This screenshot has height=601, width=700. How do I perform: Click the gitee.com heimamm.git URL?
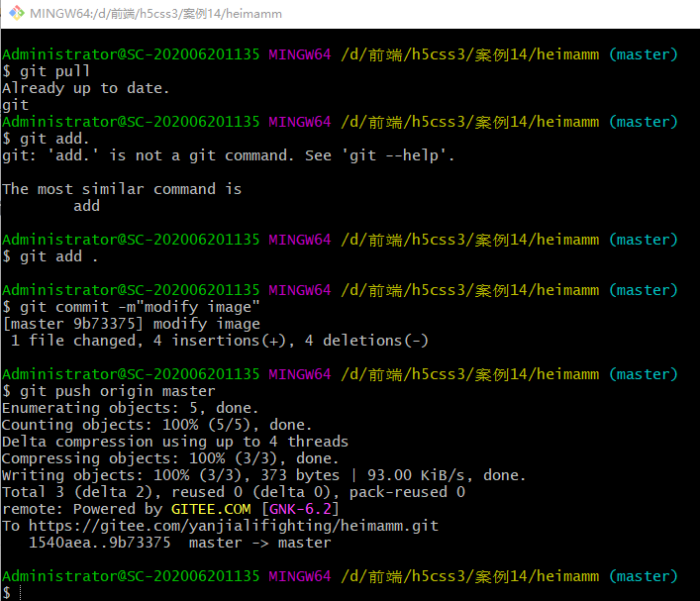234,526
